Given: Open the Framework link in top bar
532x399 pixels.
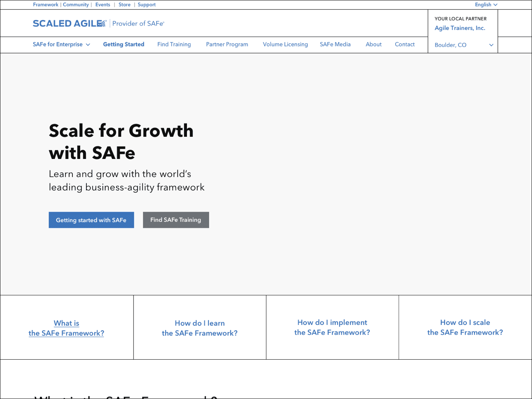Looking at the screenshot, I should 46,5.
